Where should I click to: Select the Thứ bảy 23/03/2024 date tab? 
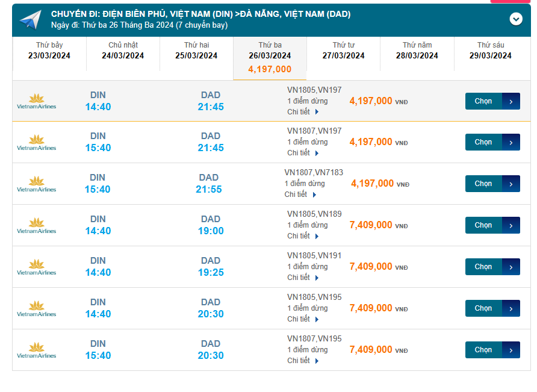click(49, 51)
